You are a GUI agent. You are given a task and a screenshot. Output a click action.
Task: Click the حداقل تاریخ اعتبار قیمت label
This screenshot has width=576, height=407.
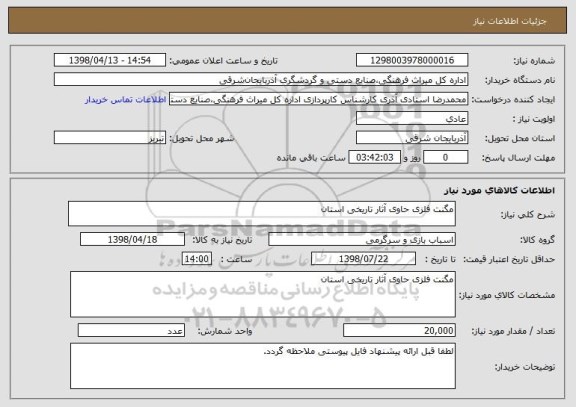click(509, 259)
